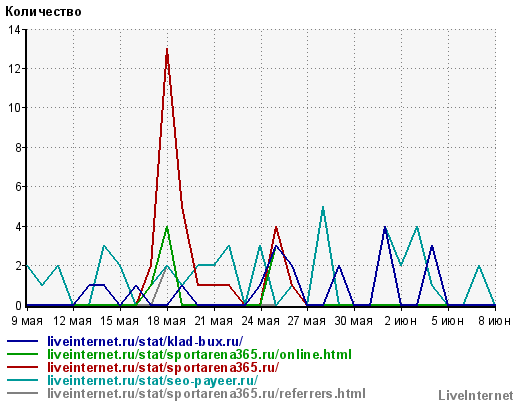Viewport: 520px width, 405px height.
Task: Open the sportarena365.ru/referrers.html legend entry
Action: pyautogui.click(x=206, y=394)
